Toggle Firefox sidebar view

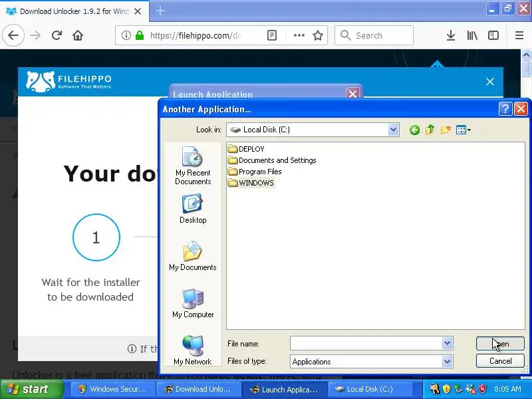pos(493,35)
